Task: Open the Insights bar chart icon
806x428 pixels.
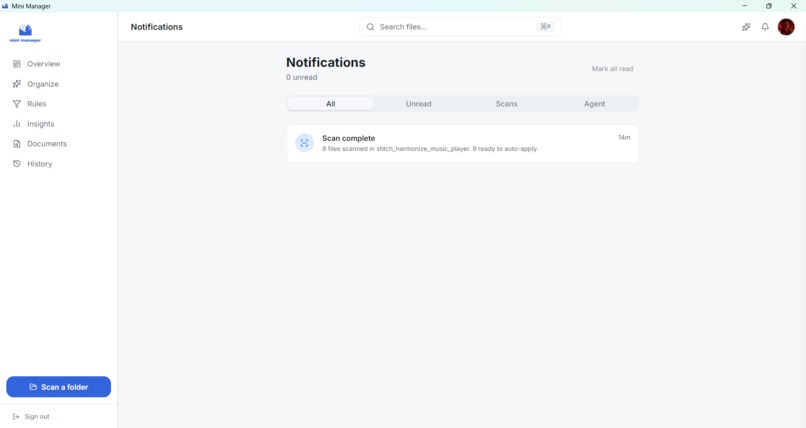Action: point(17,124)
